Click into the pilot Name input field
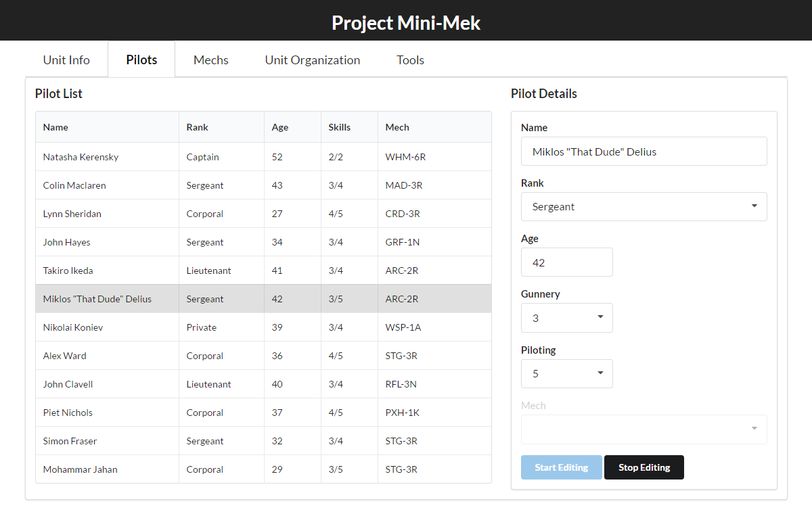This screenshot has height=514, width=812. coord(644,151)
